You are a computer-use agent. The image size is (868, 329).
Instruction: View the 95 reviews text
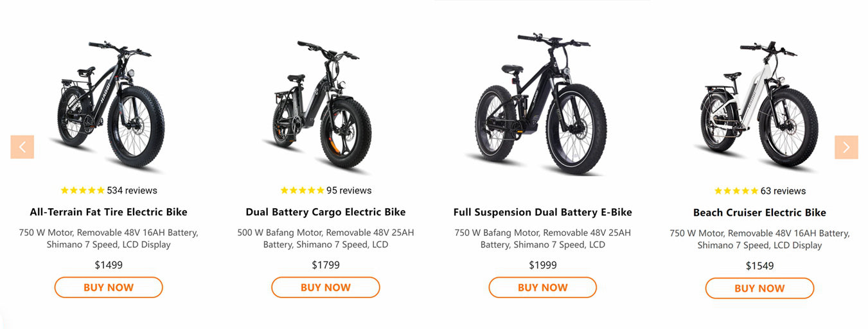pos(349,190)
